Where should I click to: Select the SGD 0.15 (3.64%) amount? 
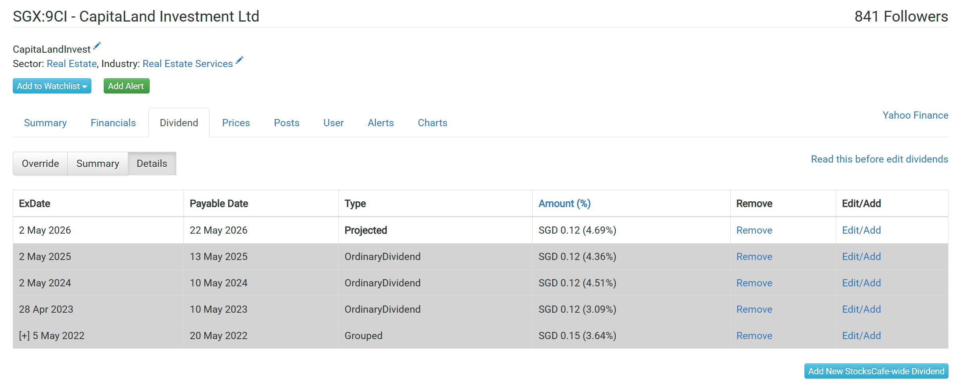pyautogui.click(x=577, y=335)
